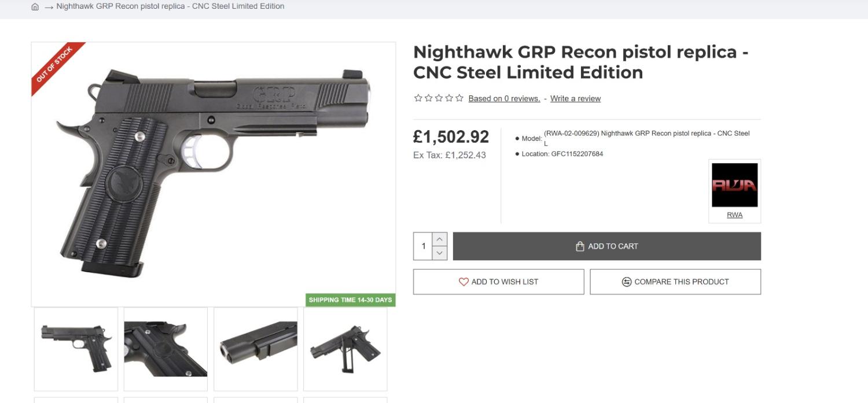Increase quantity with up arrow
This screenshot has width=868, height=403.
tap(440, 239)
